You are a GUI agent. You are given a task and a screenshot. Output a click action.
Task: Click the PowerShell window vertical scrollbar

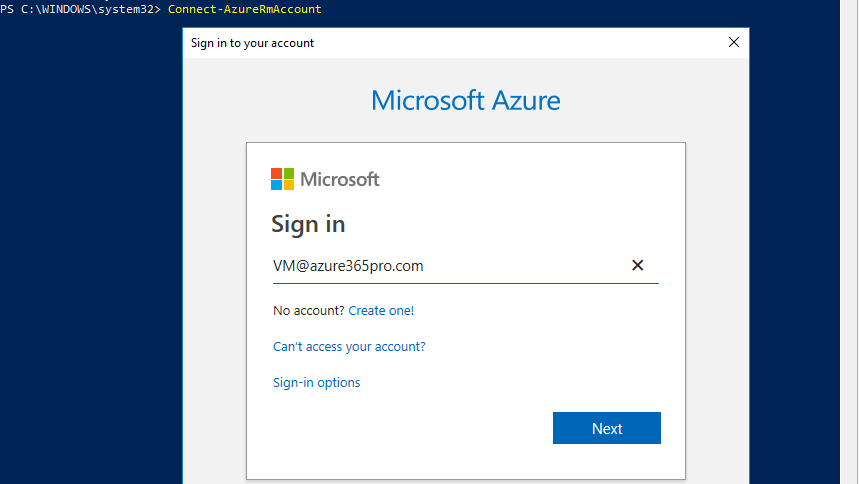[x=849, y=242]
